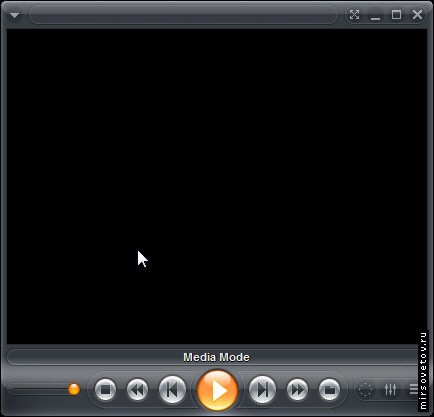
Task: Switch to fullscreen with the arrows icon
Action: [354, 15]
